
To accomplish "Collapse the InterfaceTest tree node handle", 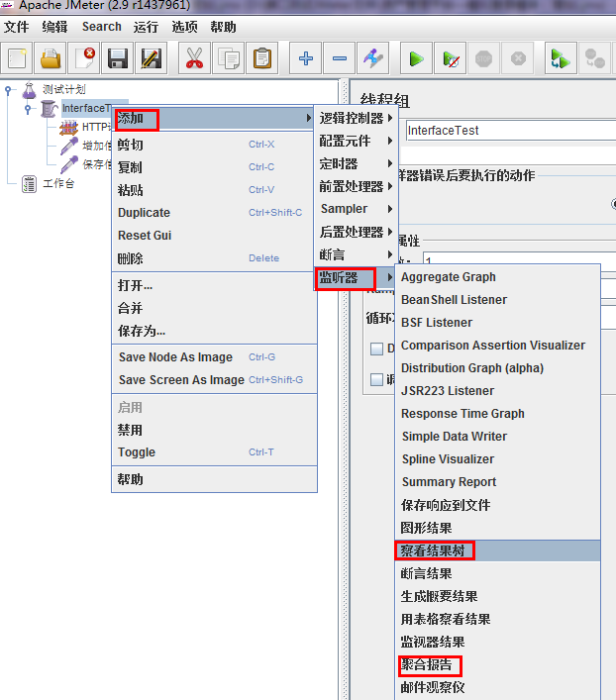I will click(x=28, y=109).
